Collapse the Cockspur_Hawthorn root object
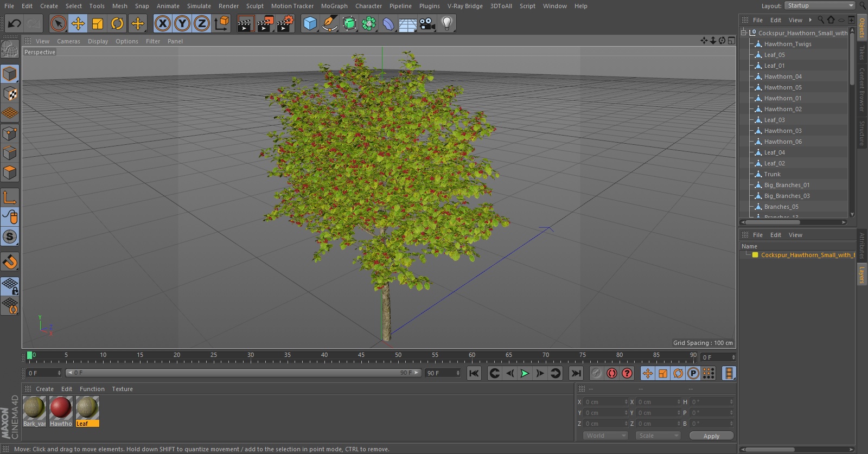The image size is (868, 454). [x=744, y=33]
